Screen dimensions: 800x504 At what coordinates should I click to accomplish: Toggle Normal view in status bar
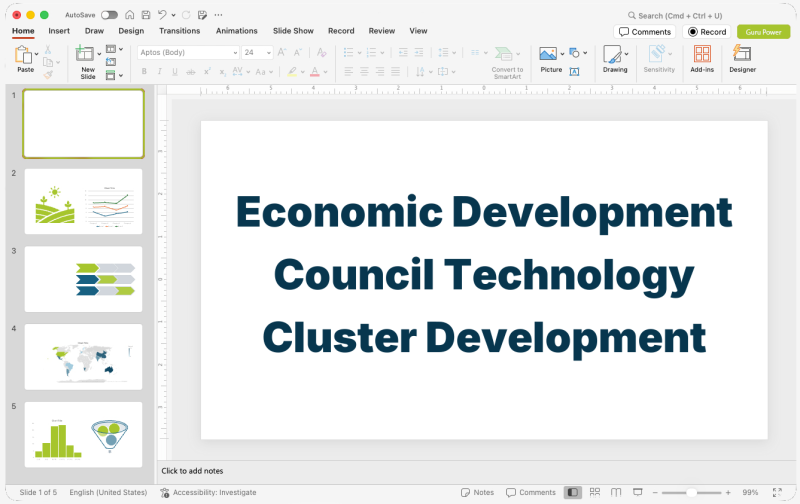tap(573, 492)
